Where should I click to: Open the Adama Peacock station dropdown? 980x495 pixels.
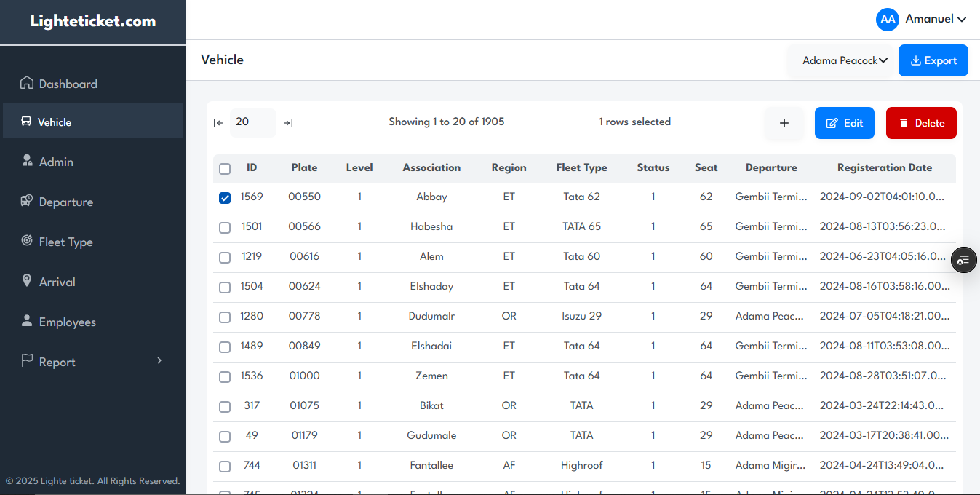pos(844,60)
